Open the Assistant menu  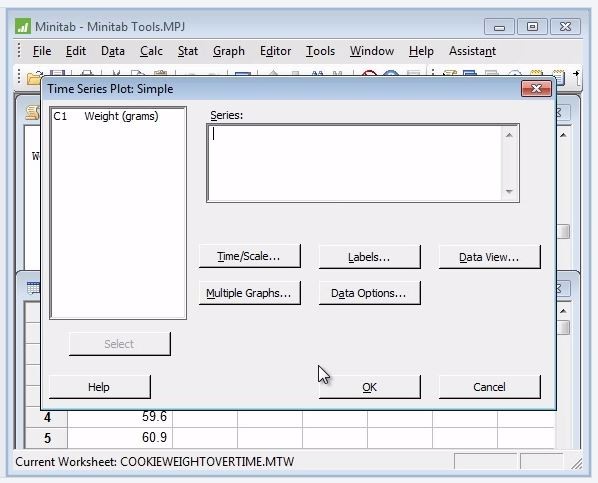(x=472, y=51)
